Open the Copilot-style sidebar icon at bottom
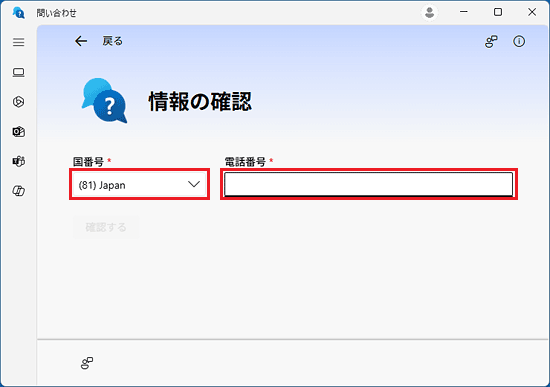This screenshot has width=550, height=387. [19, 191]
